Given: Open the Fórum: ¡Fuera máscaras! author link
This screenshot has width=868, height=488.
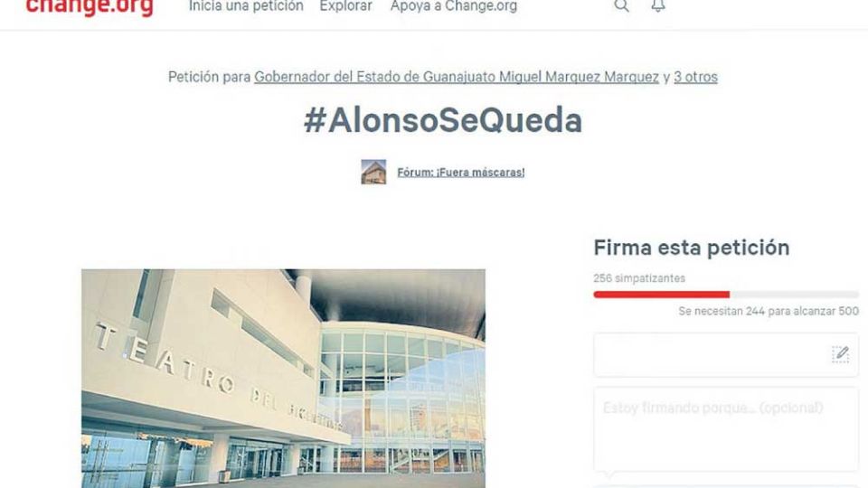Looking at the screenshot, I should coord(460,172).
